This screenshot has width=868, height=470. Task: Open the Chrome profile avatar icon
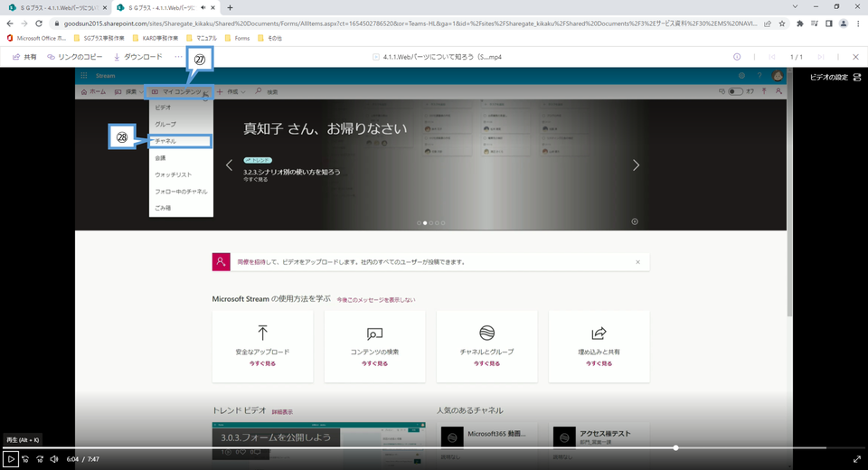click(843, 23)
